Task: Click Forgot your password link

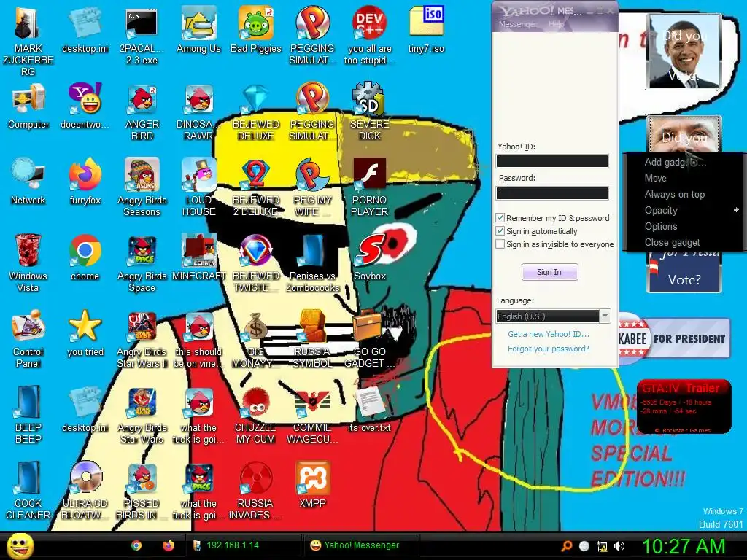Action: [x=549, y=349]
